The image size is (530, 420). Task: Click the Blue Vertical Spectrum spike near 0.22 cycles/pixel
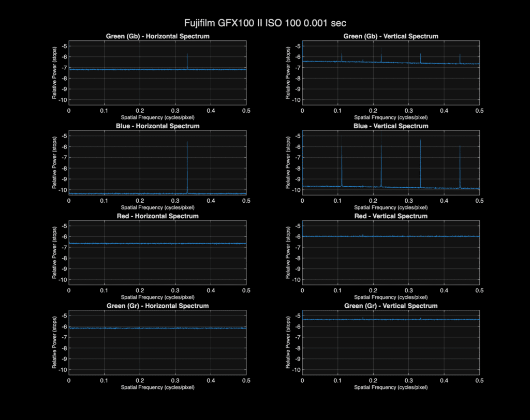381,159
